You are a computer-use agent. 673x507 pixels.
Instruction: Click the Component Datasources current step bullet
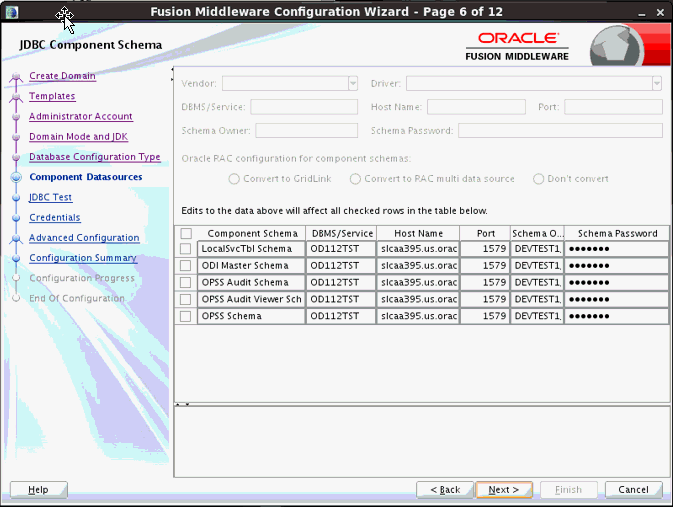[16, 177]
